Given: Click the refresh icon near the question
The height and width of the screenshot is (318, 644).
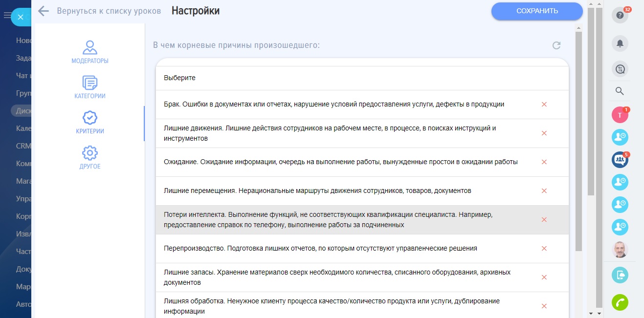Looking at the screenshot, I should tap(556, 45).
